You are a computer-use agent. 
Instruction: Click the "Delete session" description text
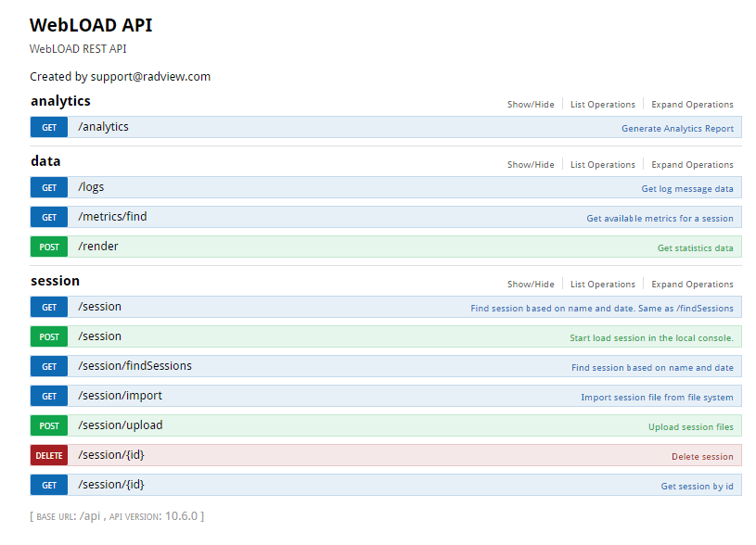(x=702, y=457)
